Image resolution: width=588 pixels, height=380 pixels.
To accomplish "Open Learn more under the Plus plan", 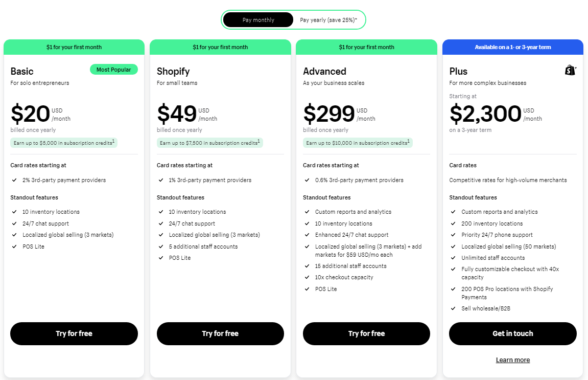I will (x=512, y=360).
